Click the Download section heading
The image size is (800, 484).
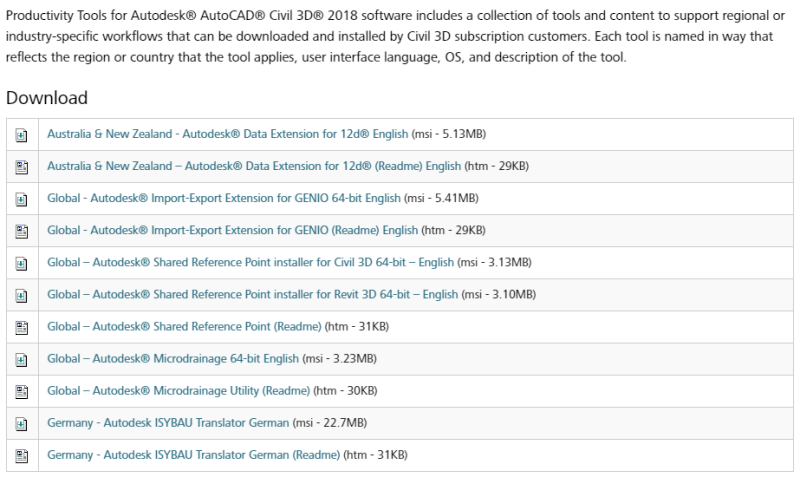(47, 97)
